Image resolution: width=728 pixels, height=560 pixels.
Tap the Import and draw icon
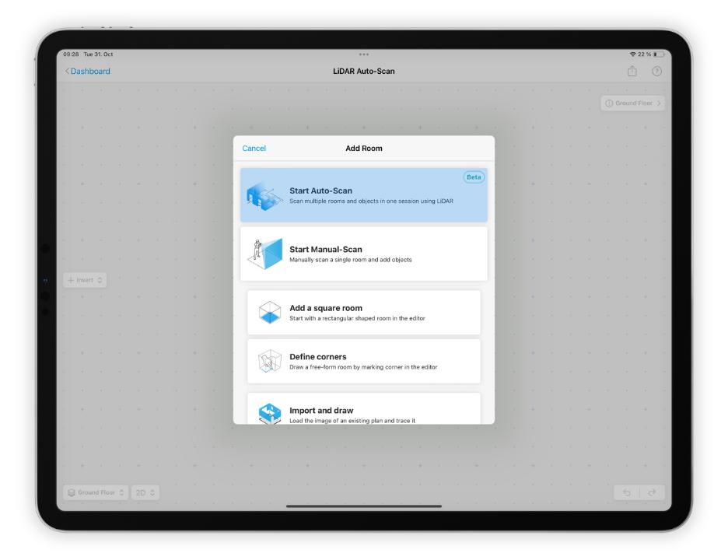tap(269, 413)
